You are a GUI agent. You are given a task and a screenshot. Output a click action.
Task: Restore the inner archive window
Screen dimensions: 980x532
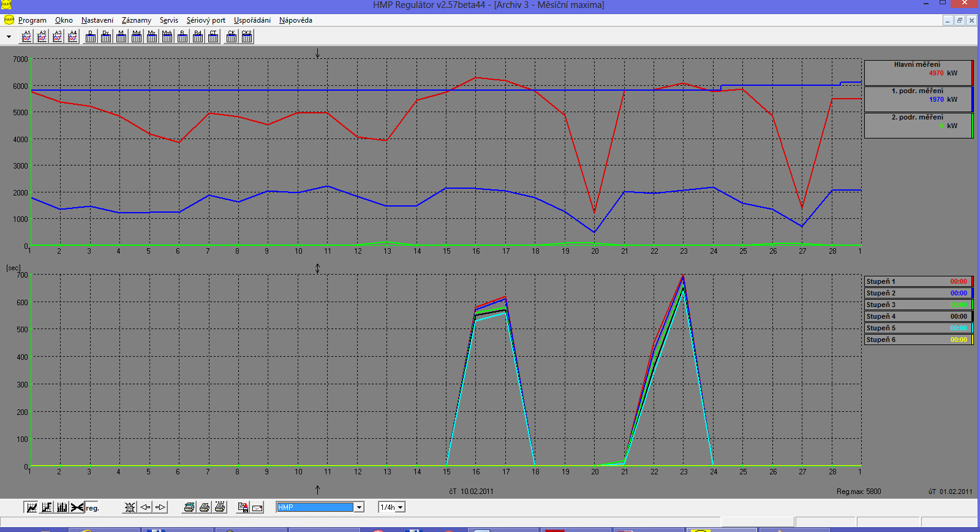point(960,20)
